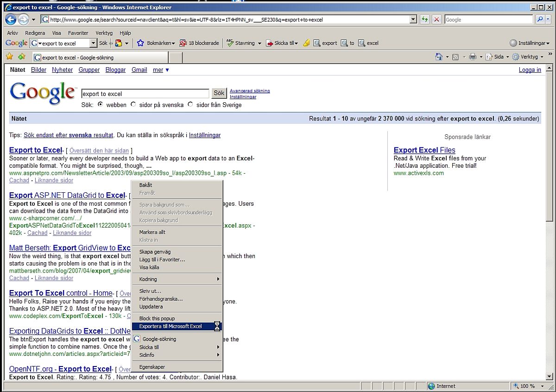Click the browser Forward arrow button
This screenshot has height=392, width=556.
click(x=23, y=19)
